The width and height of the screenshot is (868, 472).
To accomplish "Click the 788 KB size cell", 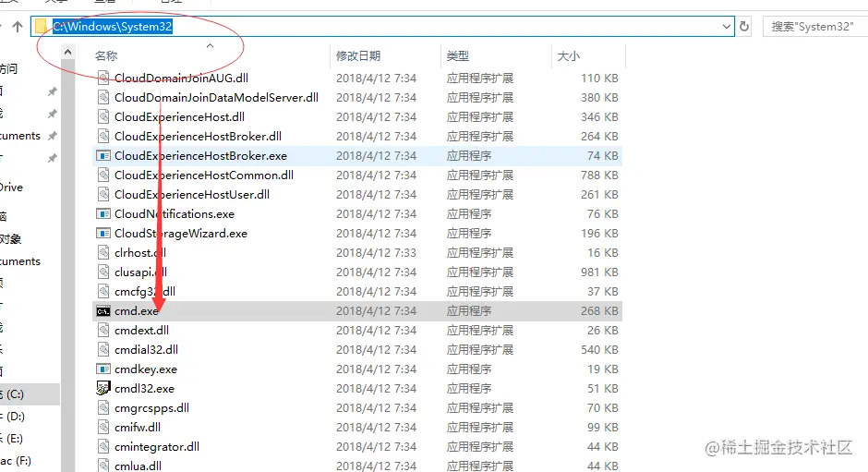I will coord(599,175).
